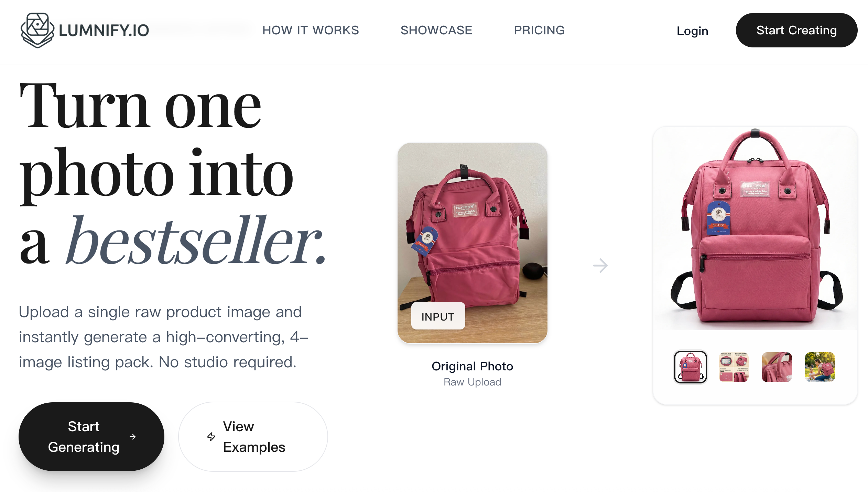Open the Pricing page
Image resolution: width=868 pixels, height=492 pixels.
point(539,30)
